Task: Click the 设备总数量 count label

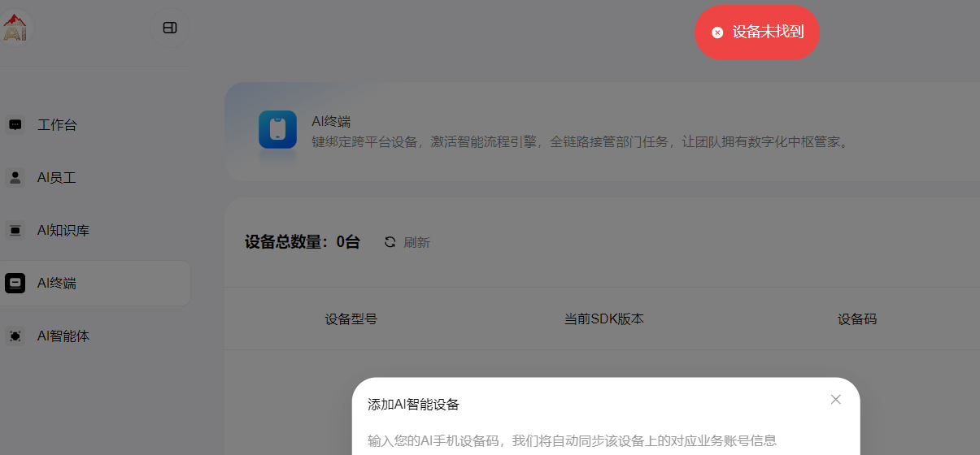Action: 302,242
